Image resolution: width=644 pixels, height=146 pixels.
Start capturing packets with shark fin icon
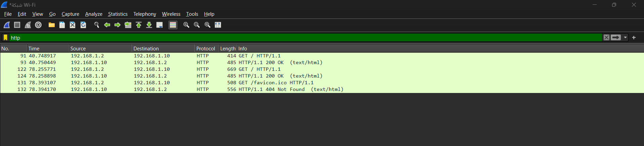7,25
